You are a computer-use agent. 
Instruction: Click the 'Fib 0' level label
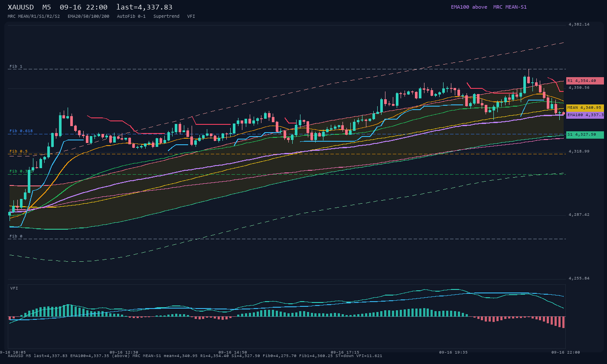pyautogui.click(x=16, y=236)
